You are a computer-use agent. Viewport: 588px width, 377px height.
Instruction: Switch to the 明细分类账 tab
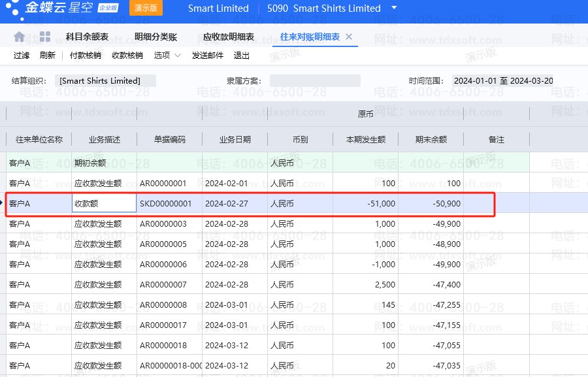point(155,37)
